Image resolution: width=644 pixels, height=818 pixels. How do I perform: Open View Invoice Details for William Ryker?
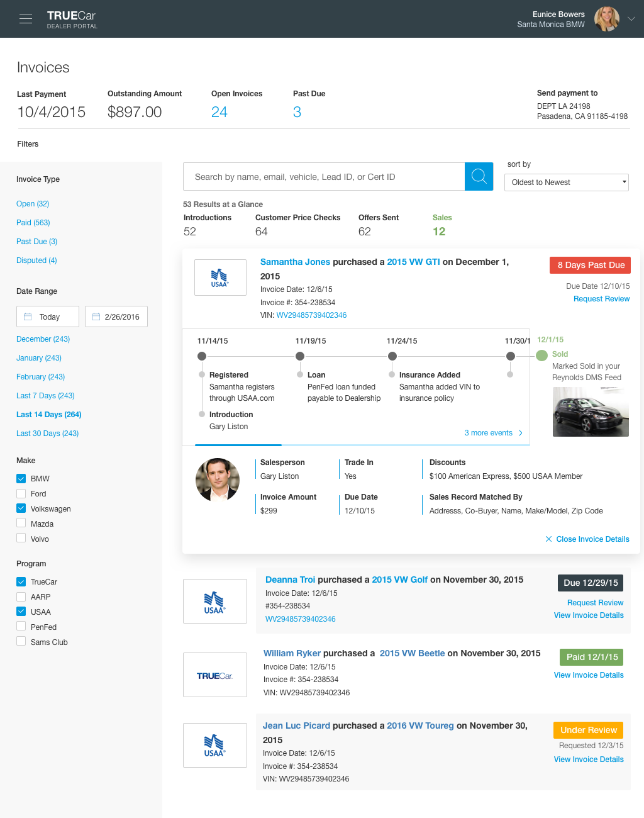click(588, 675)
